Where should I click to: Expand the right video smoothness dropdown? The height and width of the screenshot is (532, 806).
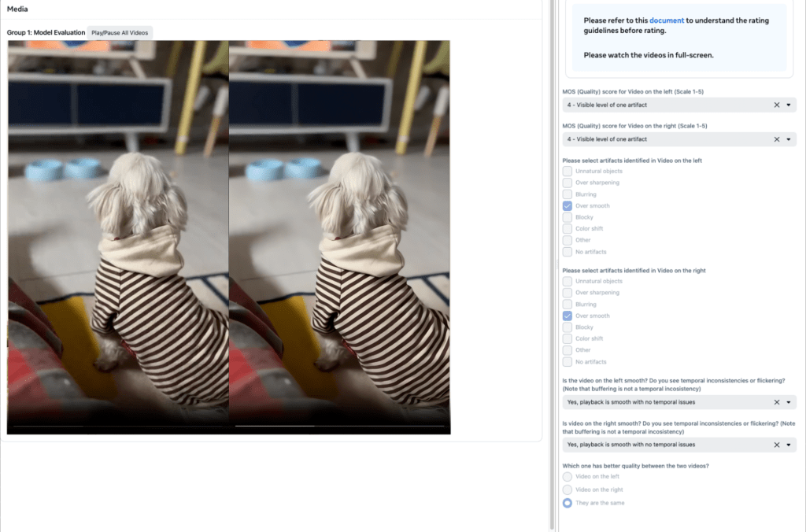(x=789, y=445)
